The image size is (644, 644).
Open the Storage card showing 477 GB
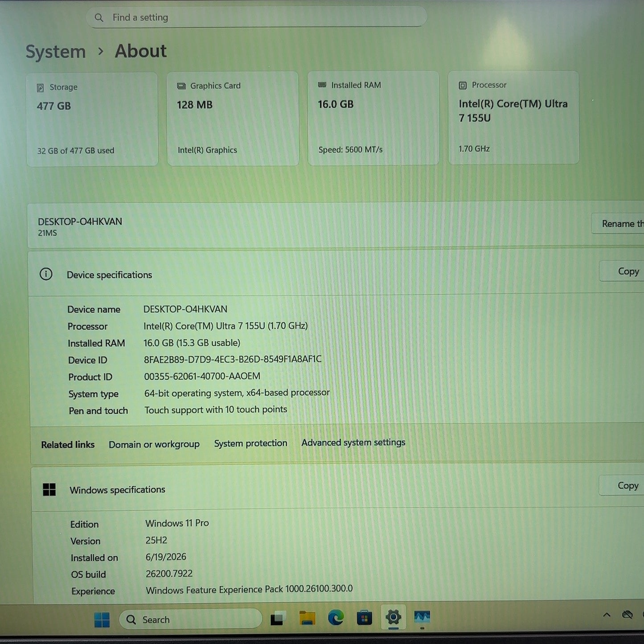[92, 119]
